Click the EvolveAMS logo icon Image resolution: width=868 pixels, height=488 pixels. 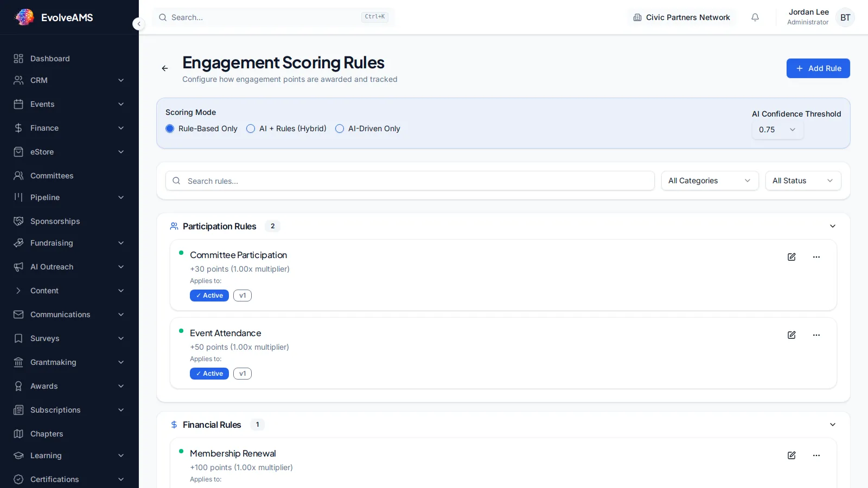click(24, 17)
